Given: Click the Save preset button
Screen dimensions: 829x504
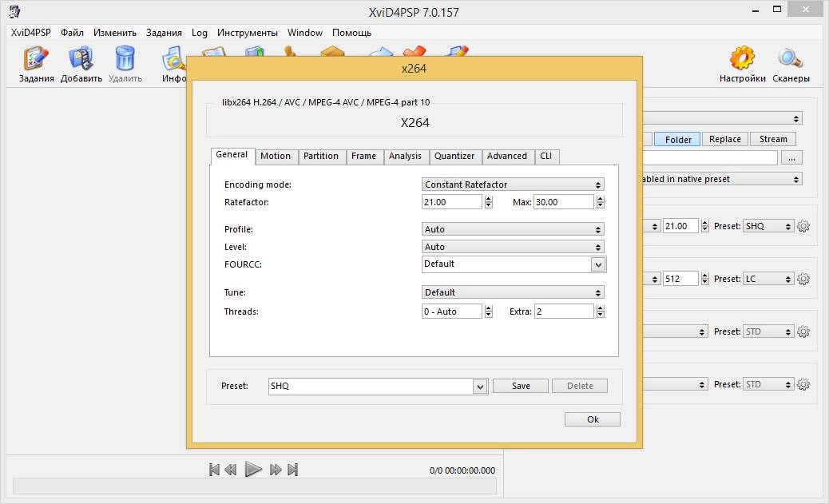Looking at the screenshot, I should [521, 386].
